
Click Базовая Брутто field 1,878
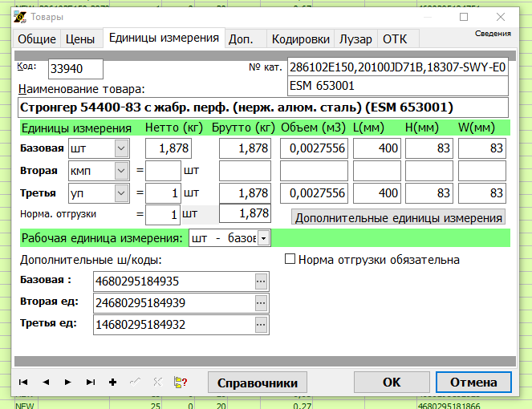coord(245,148)
